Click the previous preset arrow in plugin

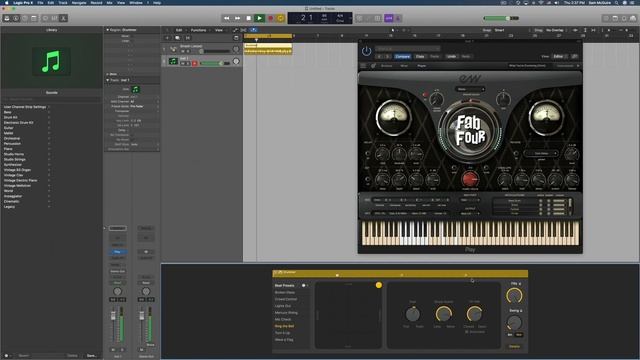coord(379,56)
